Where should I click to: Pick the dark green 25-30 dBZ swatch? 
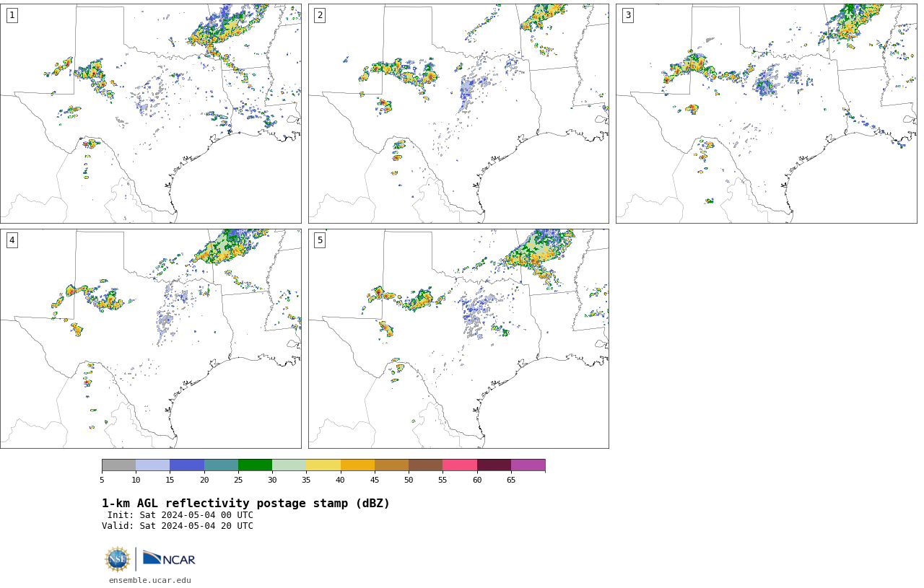(255, 465)
